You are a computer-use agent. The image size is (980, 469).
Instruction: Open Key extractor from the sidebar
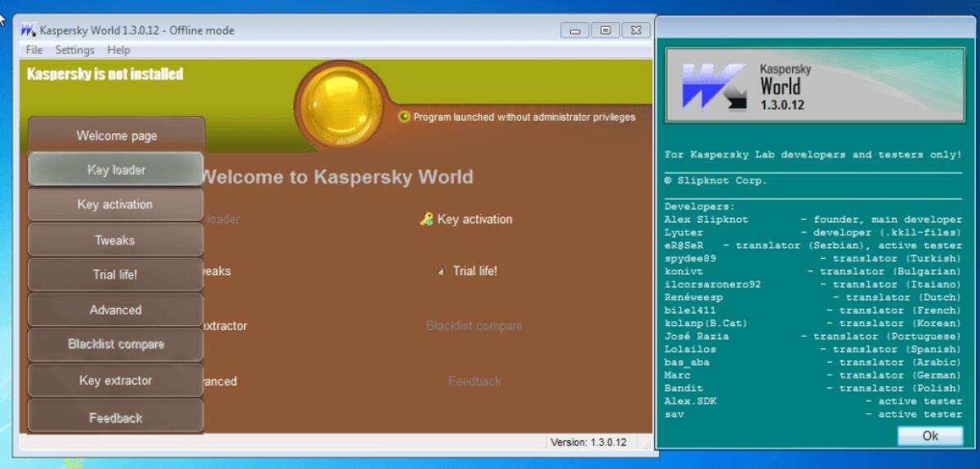(116, 381)
